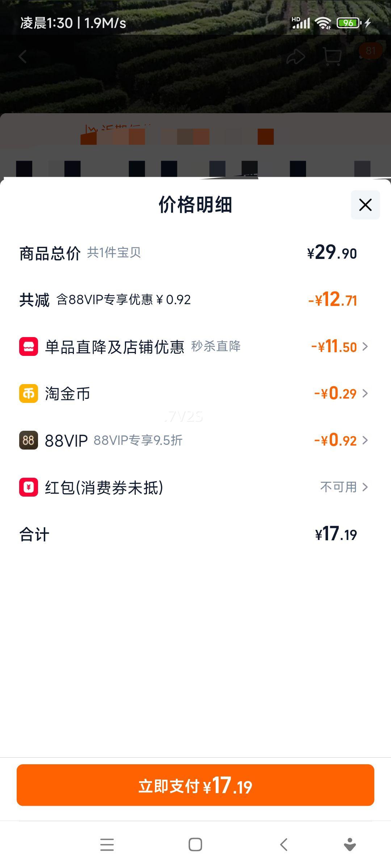Expand the 88VIP discount chevron
This screenshot has width=391, height=868.
(365, 440)
